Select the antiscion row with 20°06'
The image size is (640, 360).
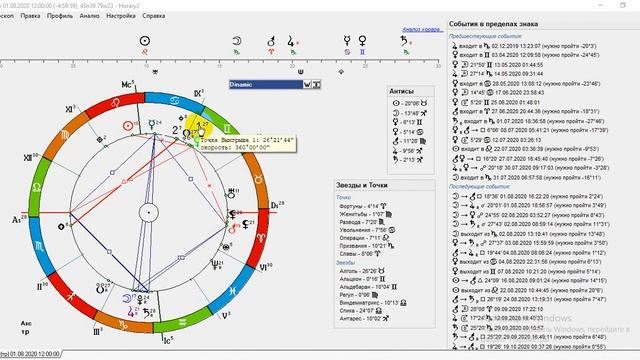[410, 104]
